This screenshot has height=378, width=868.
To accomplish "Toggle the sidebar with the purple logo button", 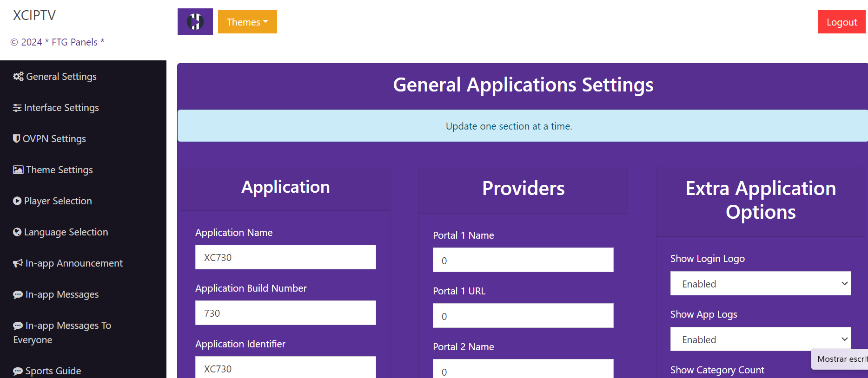I will 195,22.
